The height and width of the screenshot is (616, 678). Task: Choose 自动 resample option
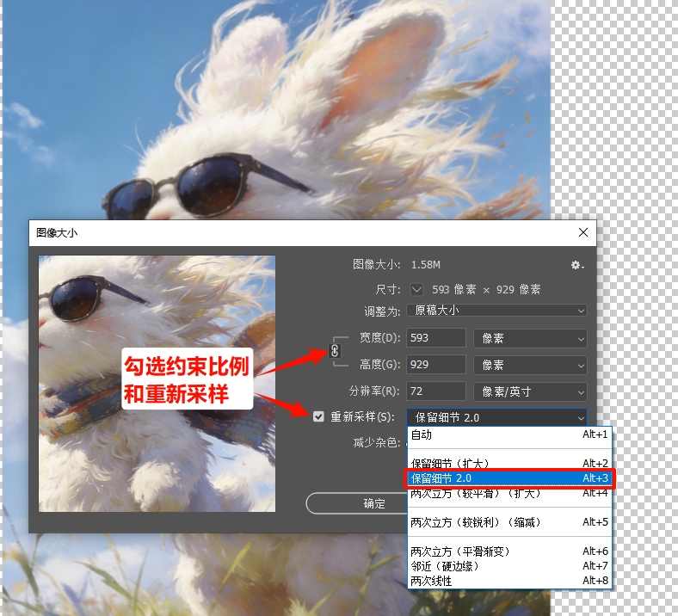pyautogui.click(x=509, y=434)
